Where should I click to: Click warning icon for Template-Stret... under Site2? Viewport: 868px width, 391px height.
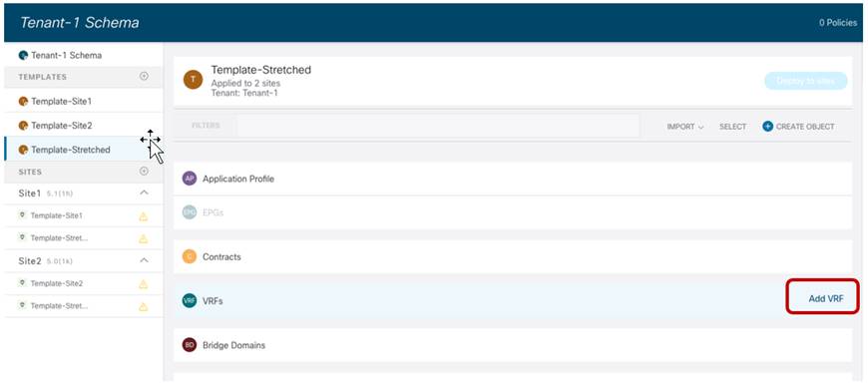tap(144, 306)
